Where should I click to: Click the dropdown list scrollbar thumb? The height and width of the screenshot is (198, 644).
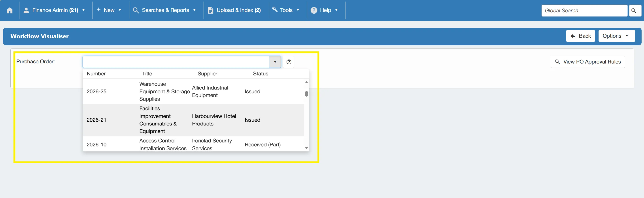(306, 94)
